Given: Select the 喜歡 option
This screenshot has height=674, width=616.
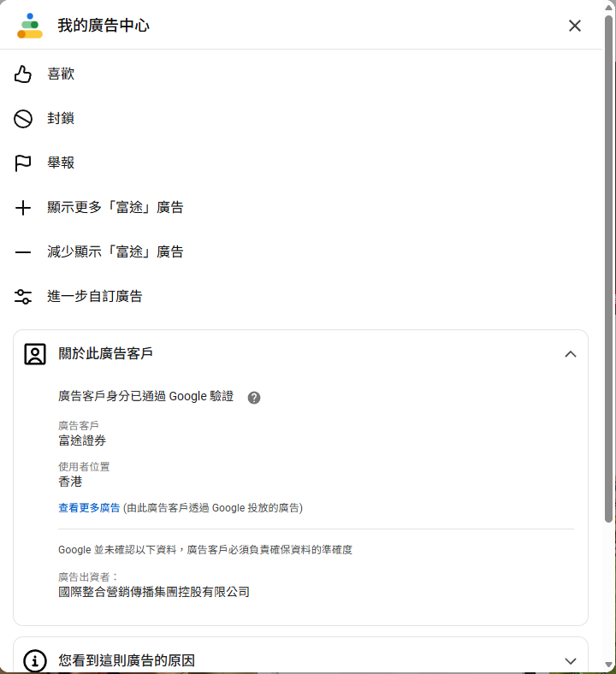Looking at the screenshot, I should 61,74.
